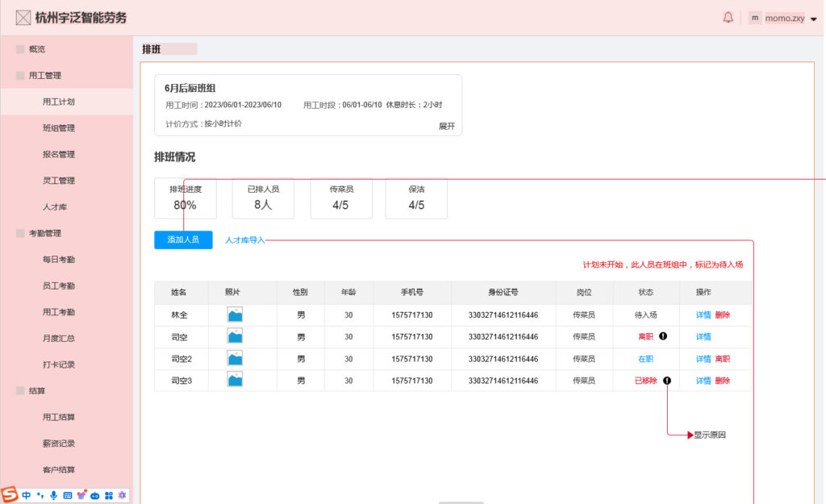Image resolution: width=826 pixels, height=504 pixels.
Task: Click the 排班进度 80% card
Action: [x=186, y=198]
